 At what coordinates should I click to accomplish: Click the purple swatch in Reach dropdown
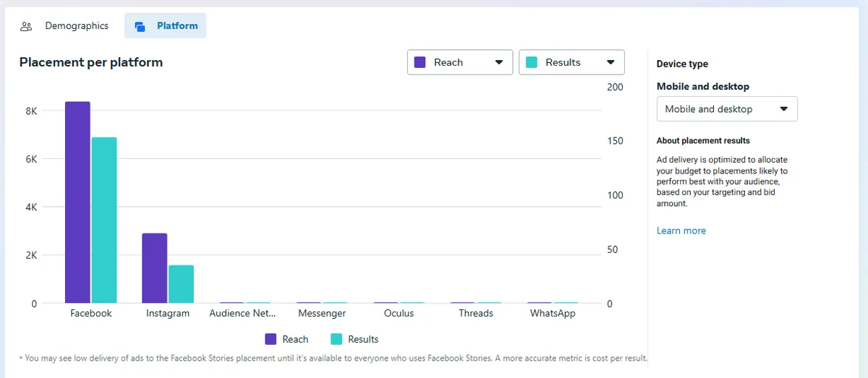(420, 62)
